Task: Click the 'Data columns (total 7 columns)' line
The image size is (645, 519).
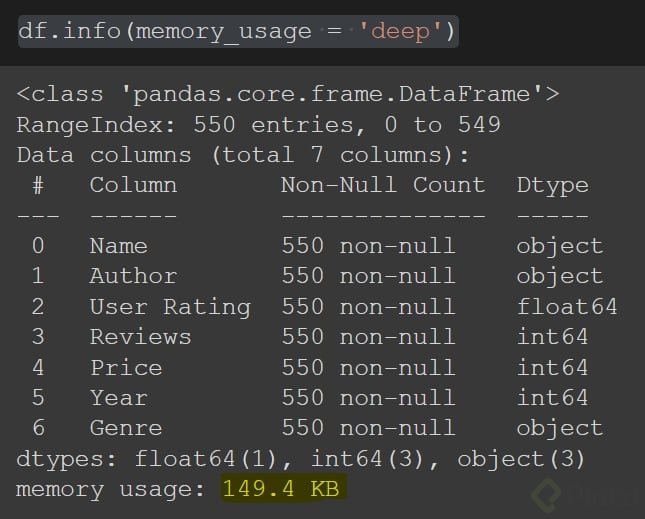Action: [x=243, y=155]
